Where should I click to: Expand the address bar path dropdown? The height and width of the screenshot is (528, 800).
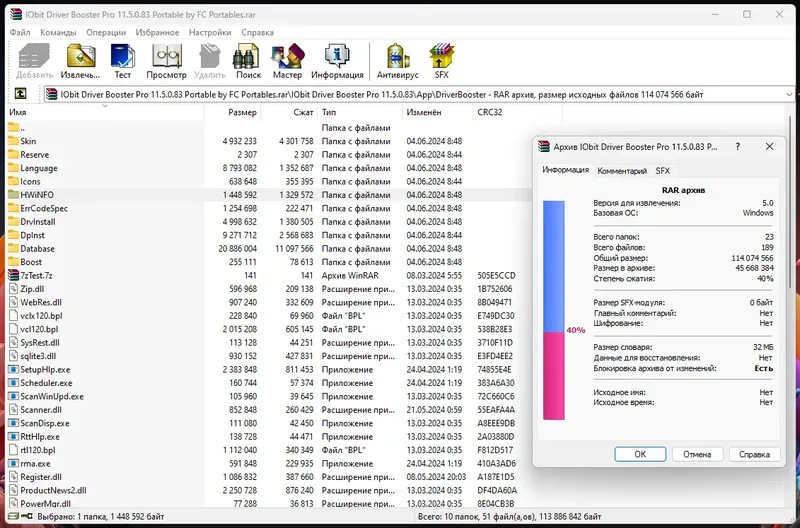tap(789, 94)
